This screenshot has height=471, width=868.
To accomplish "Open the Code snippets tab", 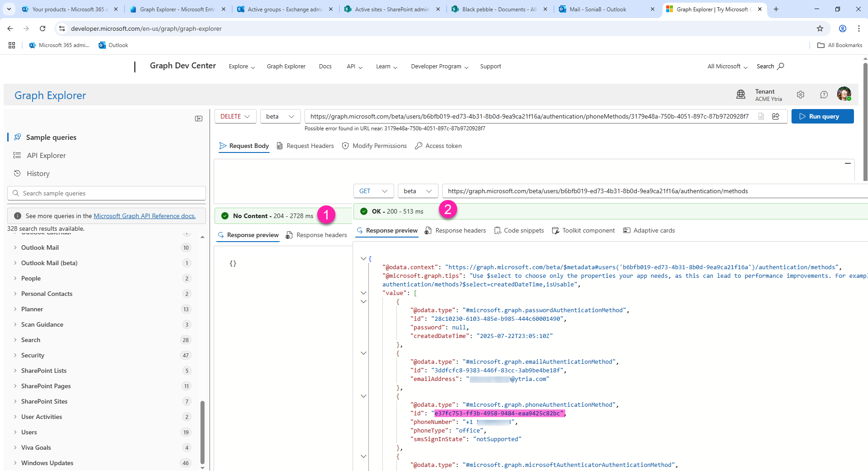I will coord(519,230).
